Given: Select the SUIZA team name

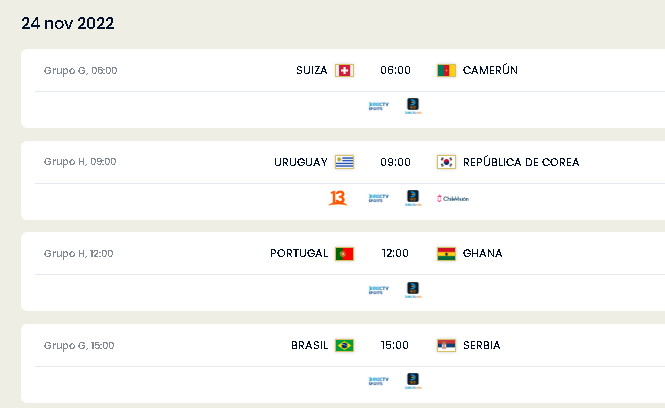Looking at the screenshot, I should pyautogui.click(x=312, y=70).
